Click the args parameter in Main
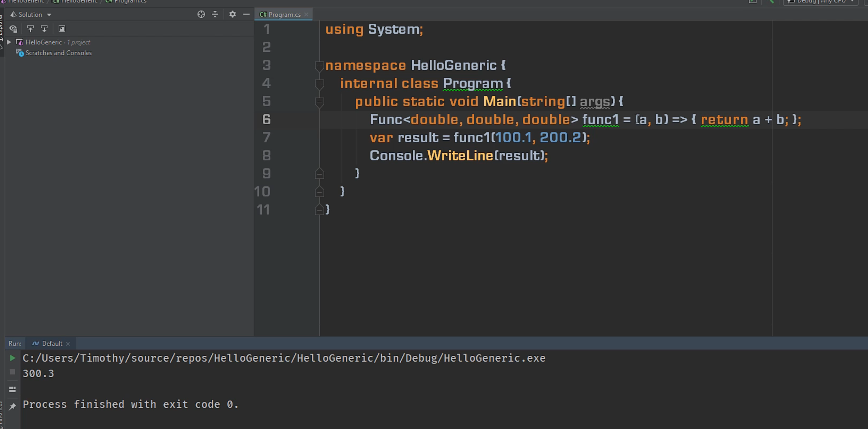 point(595,102)
